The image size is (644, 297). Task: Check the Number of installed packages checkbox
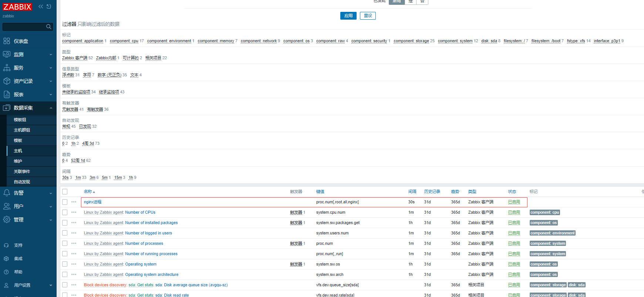click(65, 223)
